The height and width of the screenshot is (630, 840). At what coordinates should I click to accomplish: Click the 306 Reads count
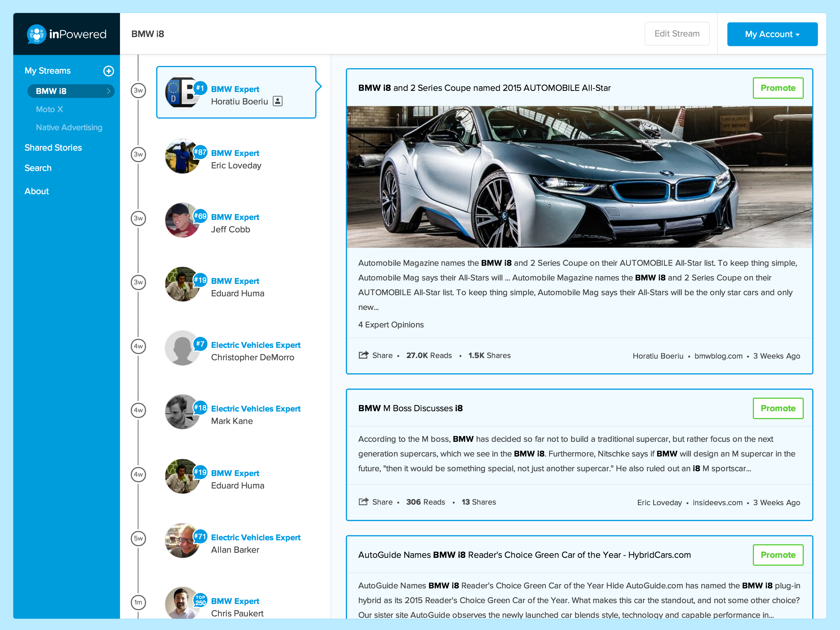pyautogui.click(x=425, y=502)
